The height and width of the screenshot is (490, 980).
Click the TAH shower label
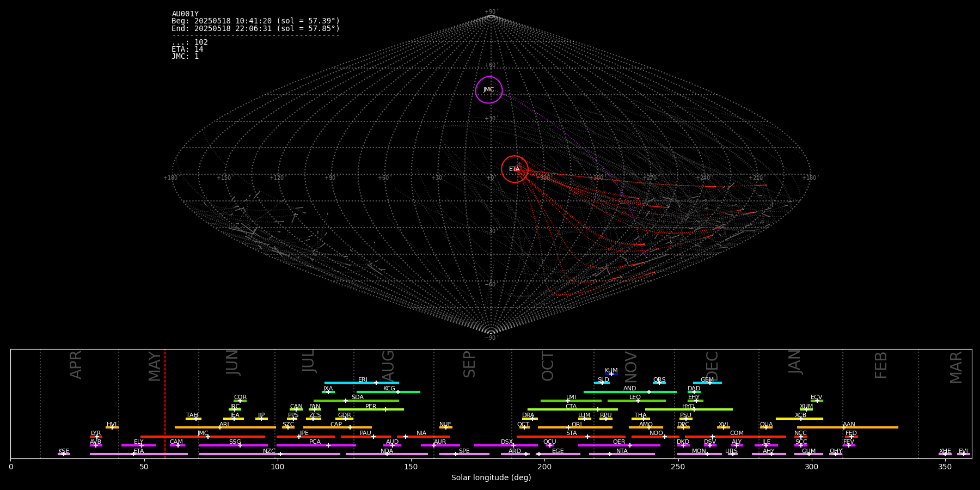[192, 415]
